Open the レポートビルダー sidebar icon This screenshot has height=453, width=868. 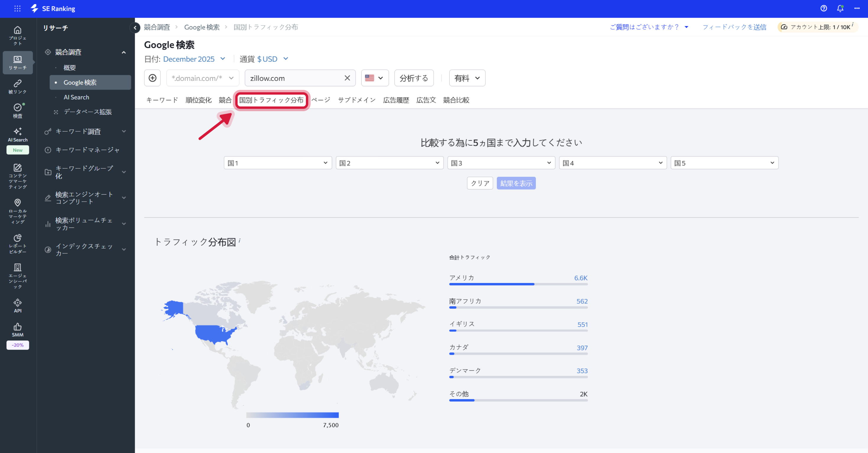(17, 243)
